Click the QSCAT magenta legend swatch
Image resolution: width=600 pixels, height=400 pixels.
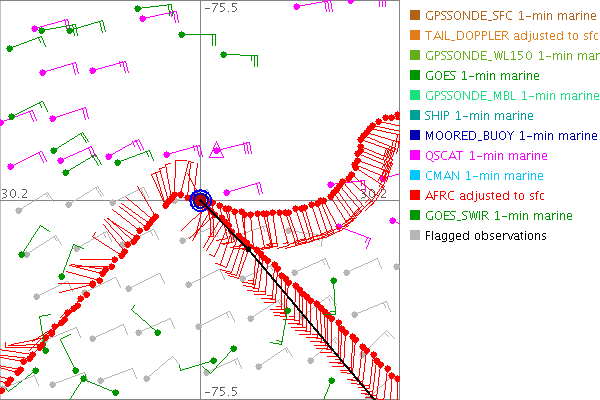click(x=414, y=156)
